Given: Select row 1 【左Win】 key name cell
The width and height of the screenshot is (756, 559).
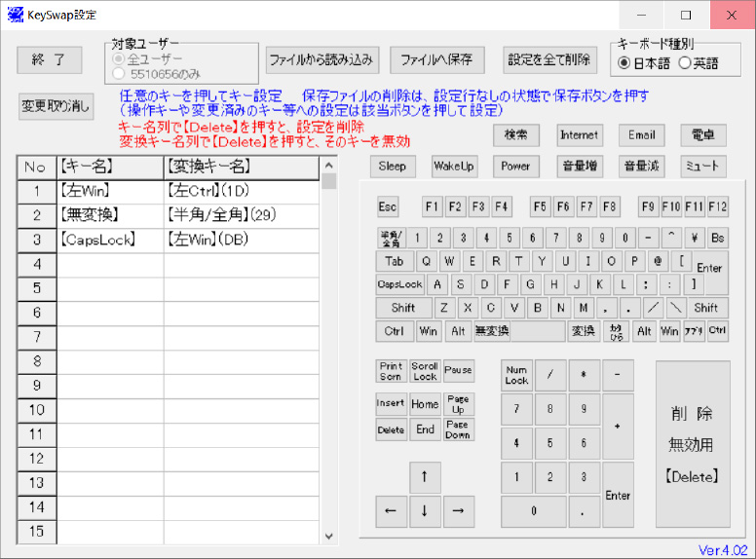Looking at the screenshot, I should [109, 191].
